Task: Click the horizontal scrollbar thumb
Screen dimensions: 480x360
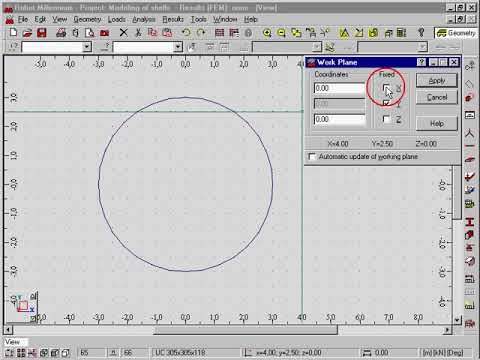Action: click(245, 330)
